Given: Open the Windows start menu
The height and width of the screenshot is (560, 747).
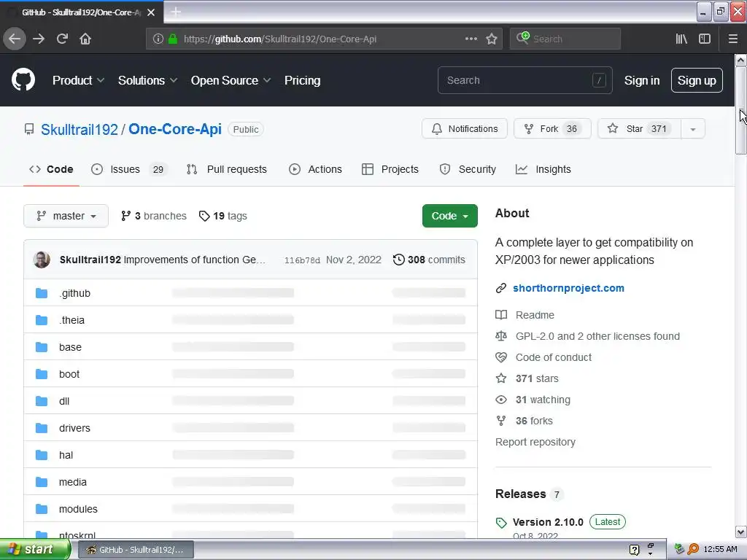Looking at the screenshot, I should pyautogui.click(x=35, y=550).
